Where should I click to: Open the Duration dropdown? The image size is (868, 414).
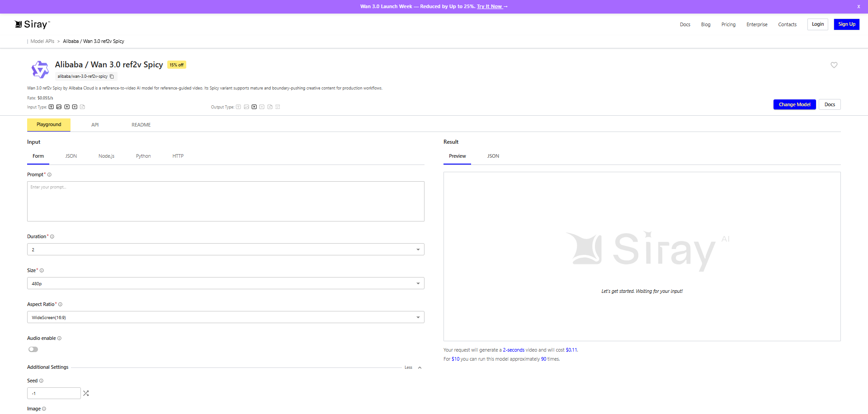[x=226, y=249]
